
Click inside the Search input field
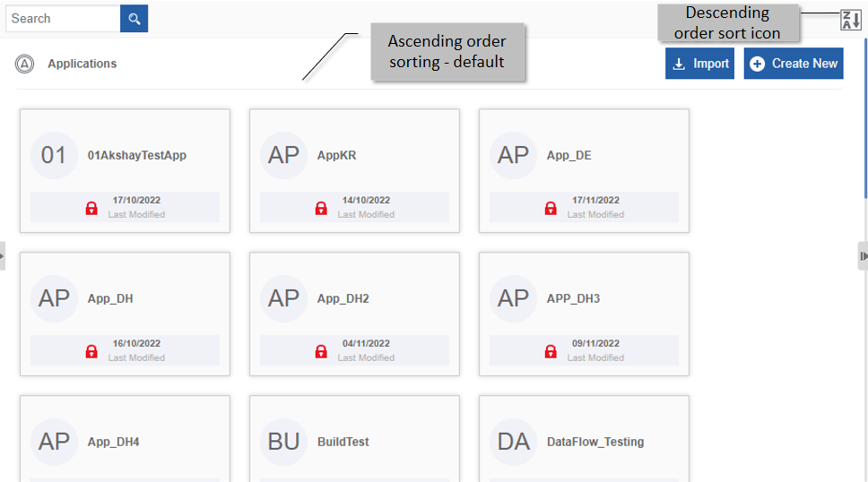click(63, 18)
